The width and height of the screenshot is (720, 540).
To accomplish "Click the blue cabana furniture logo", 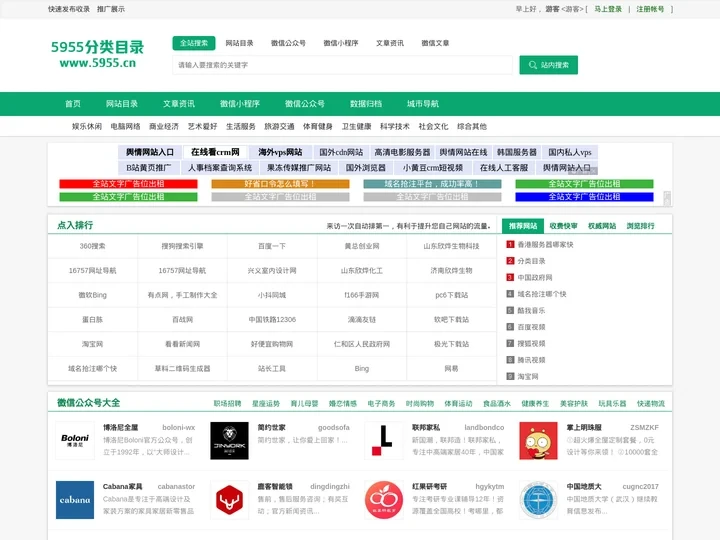I will click(75, 500).
